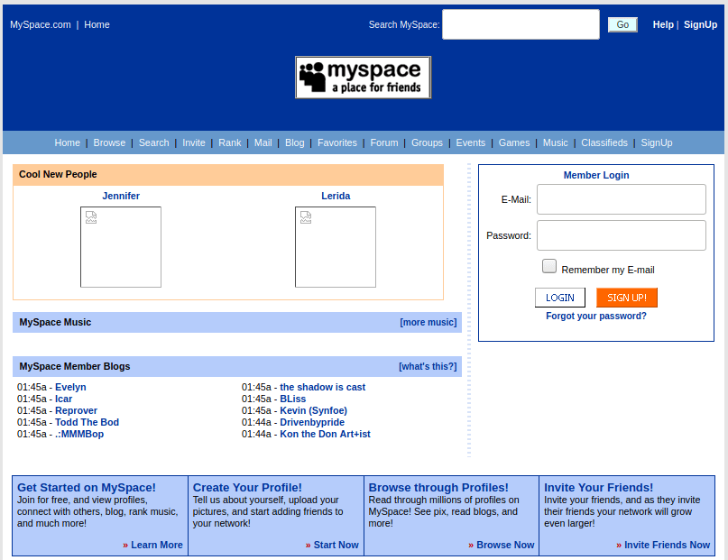Viewport: 728px width, 560px height.
Task: Select Search in the navigation bar
Action: coord(153,142)
